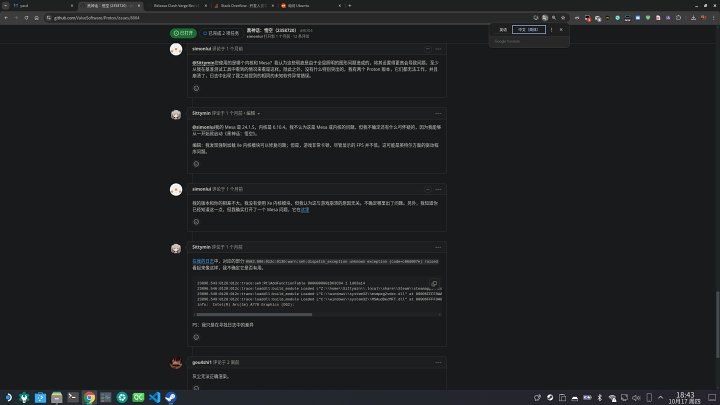The height and width of the screenshot is (405, 720).
Task: Expand edited history on Sktymin comment
Action: (x=253, y=113)
